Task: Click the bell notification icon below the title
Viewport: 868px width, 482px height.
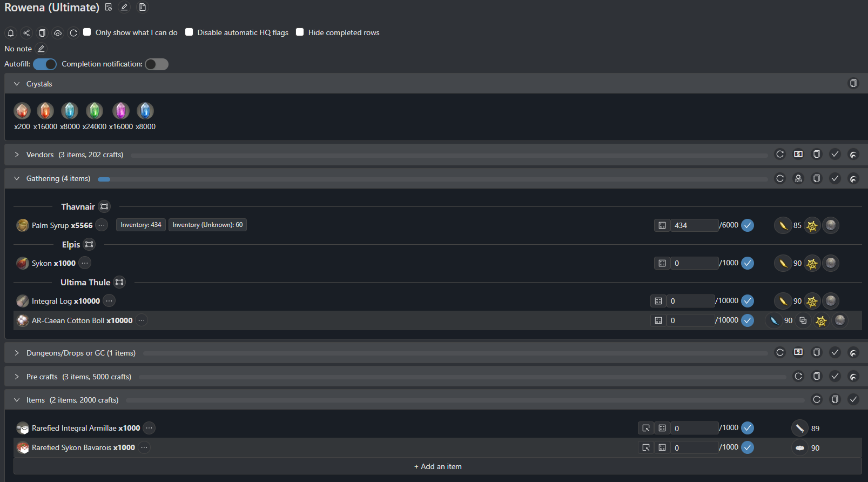Action: coord(10,33)
